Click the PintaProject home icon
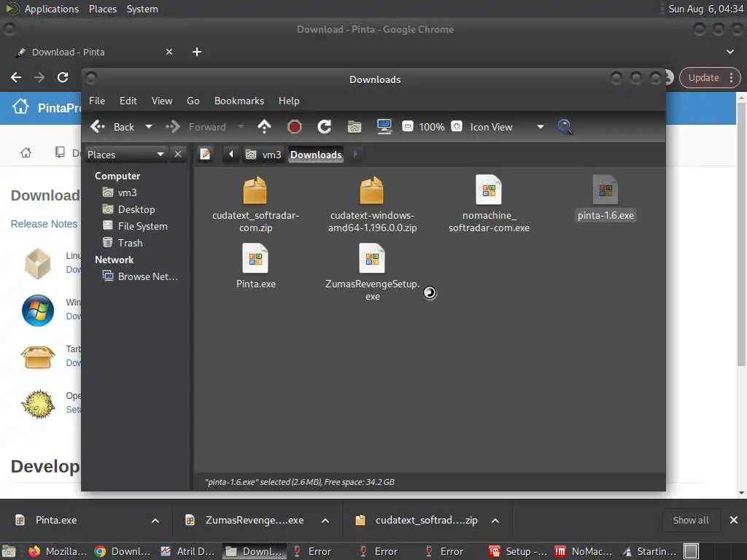 coord(20,106)
